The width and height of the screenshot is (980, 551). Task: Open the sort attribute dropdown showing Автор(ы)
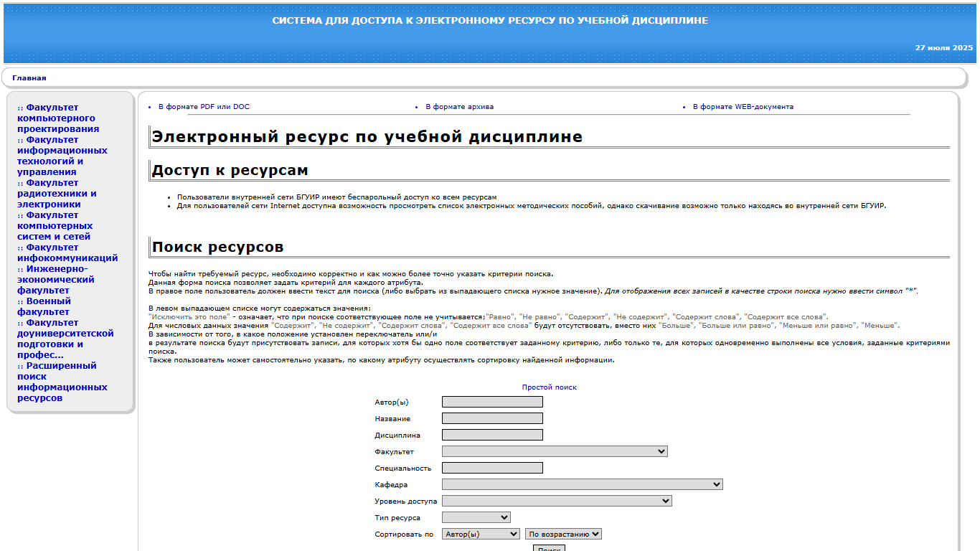(481, 534)
